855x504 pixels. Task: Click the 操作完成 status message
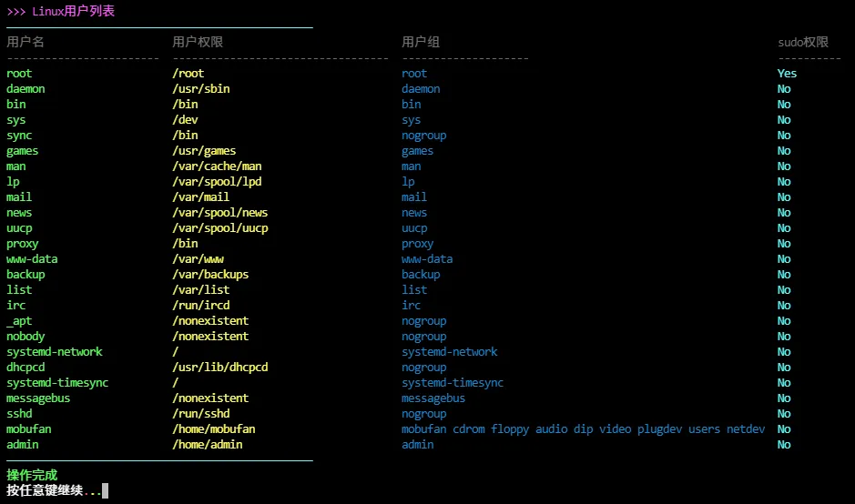tap(32, 475)
